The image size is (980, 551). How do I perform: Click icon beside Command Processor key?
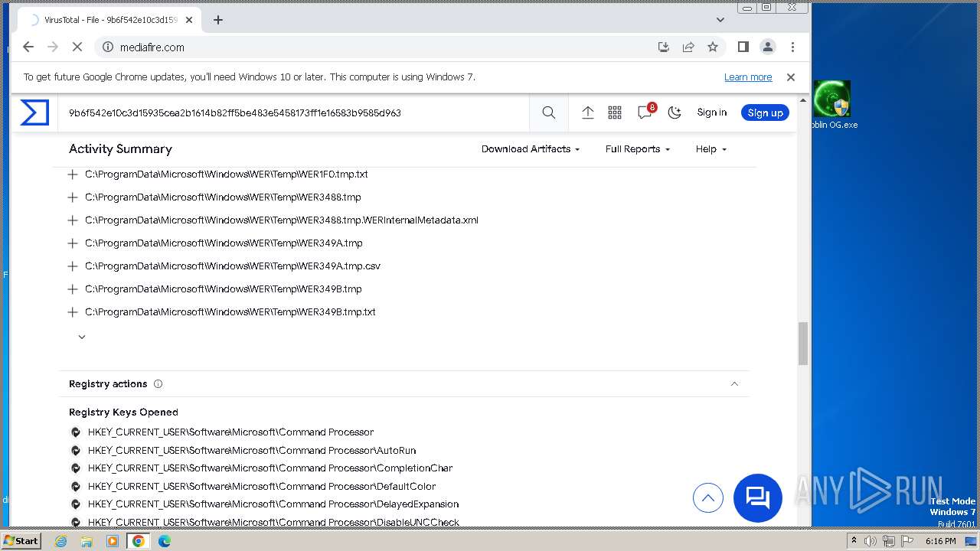pos(76,432)
